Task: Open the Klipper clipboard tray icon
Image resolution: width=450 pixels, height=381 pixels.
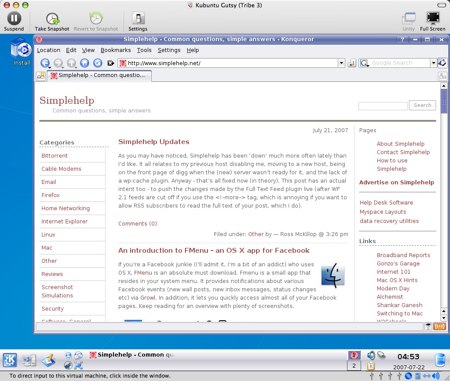Action: [x=371, y=366]
